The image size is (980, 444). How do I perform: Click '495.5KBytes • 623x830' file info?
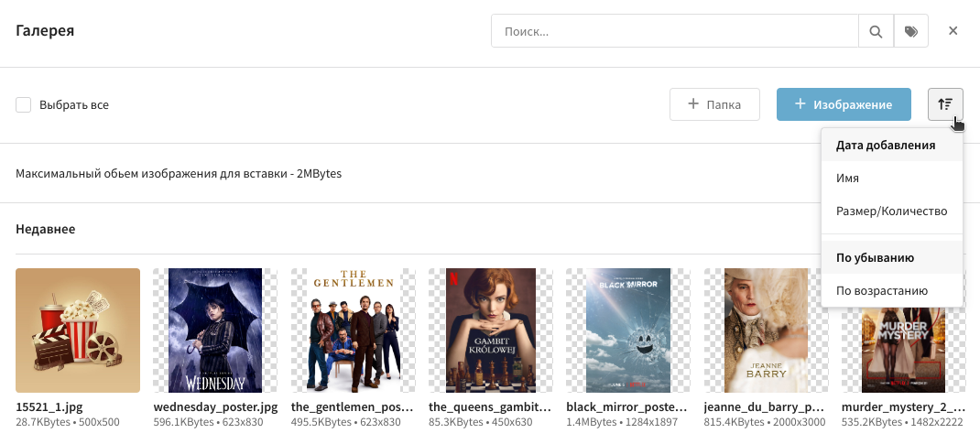point(345,422)
